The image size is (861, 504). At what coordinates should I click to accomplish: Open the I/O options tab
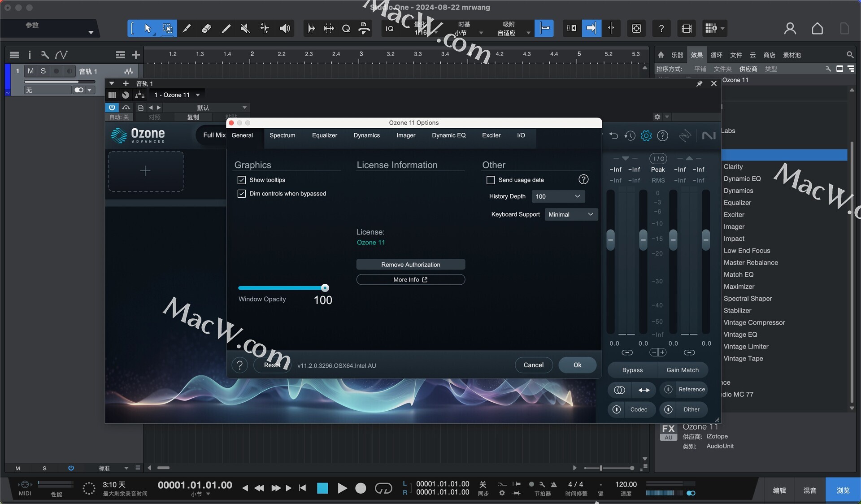521,135
